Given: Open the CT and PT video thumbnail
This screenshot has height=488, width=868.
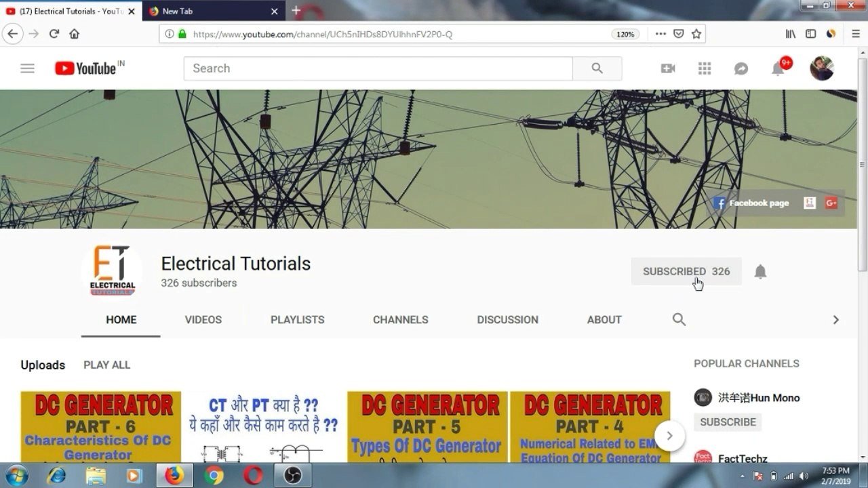Looking at the screenshot, I should point(264,427).
